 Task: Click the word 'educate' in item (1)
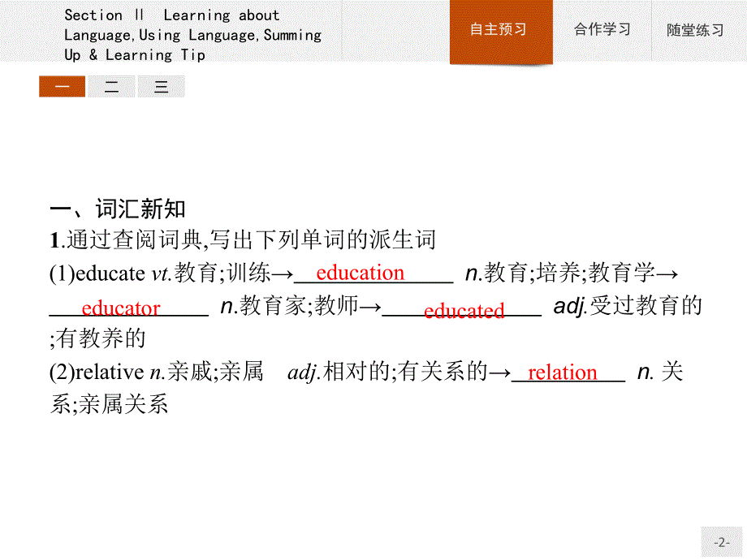109,274
